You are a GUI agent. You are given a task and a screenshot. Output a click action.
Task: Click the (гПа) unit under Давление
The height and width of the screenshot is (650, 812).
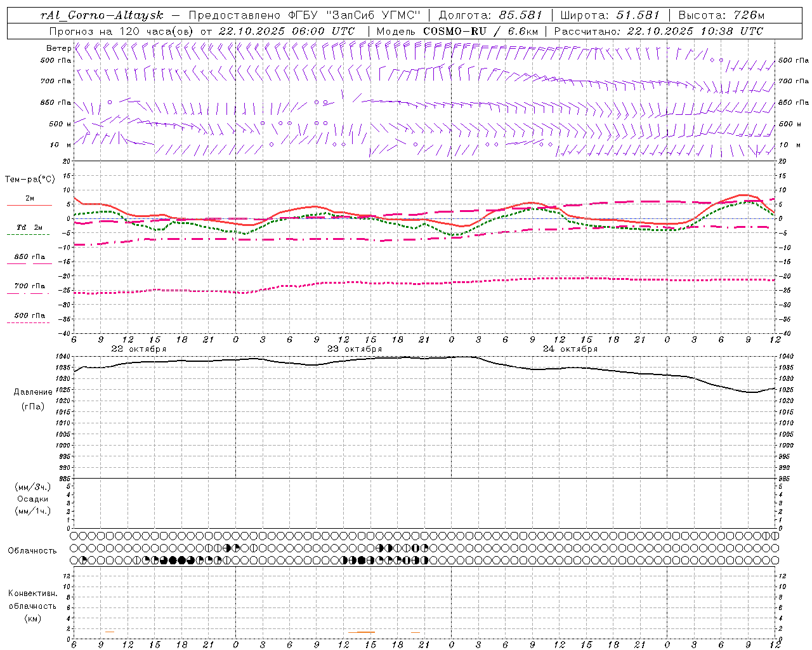[x=33, y=406]
